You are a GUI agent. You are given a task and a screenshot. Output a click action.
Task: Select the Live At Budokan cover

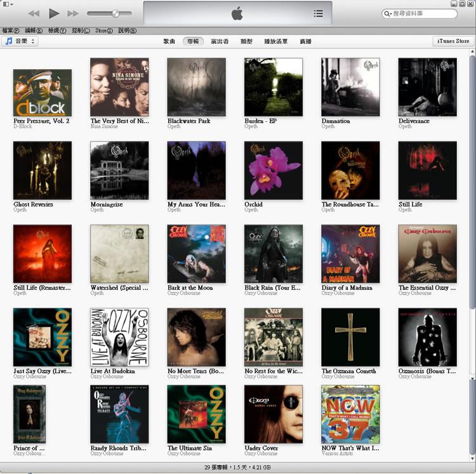119,337
